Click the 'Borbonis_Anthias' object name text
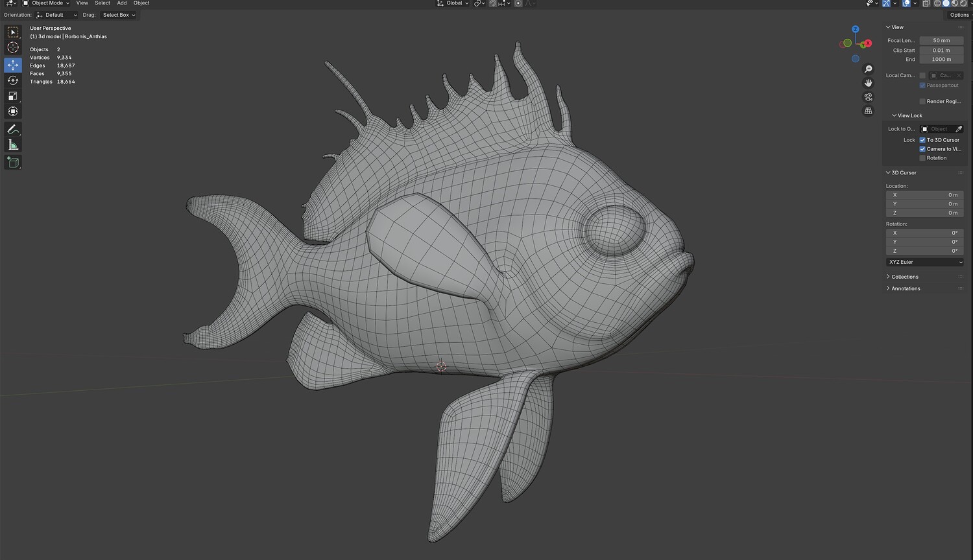 click(86, 37)
